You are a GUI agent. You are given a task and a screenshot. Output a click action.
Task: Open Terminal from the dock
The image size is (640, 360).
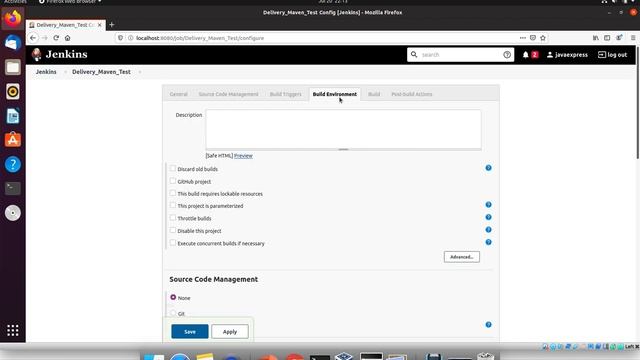click(13, 188)
